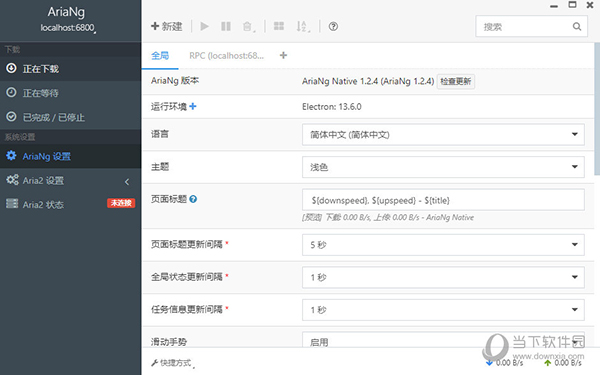Click the AriaNg Native 1.2.4 version text
Viewport: 600px width, 375px height.
click(368, 82)
